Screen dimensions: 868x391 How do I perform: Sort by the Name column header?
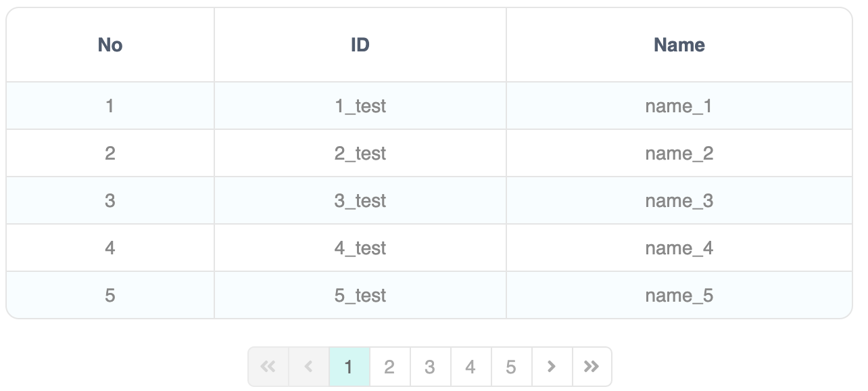[679, 45]
